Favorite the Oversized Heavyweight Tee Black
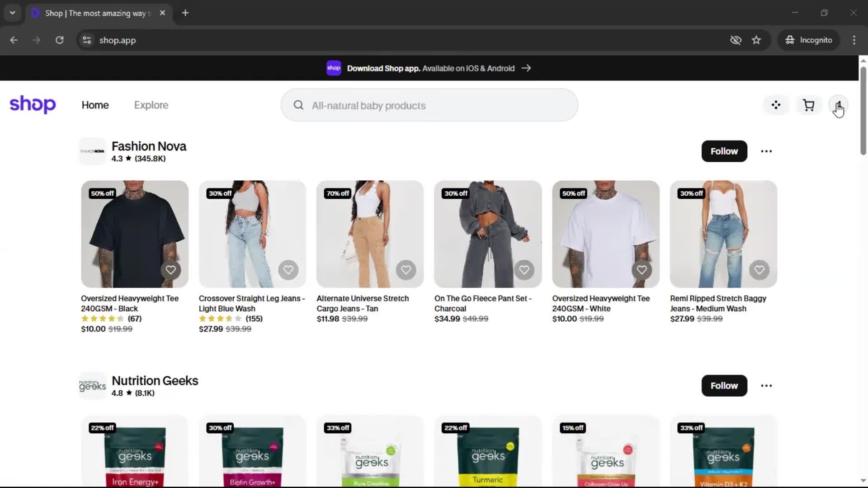This screenshot has width=868, height=488. tap(170, 270)
